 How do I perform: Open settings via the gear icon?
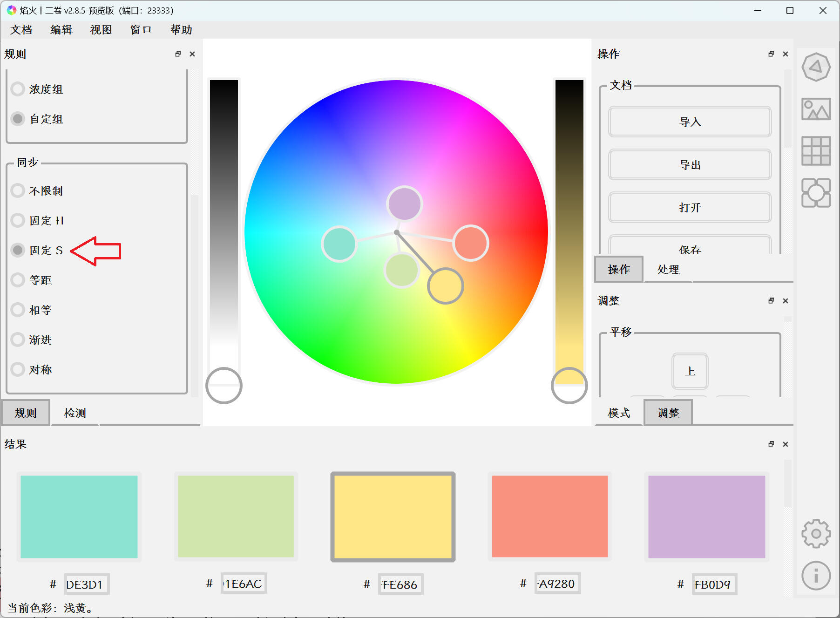click(x=816, y=533)
